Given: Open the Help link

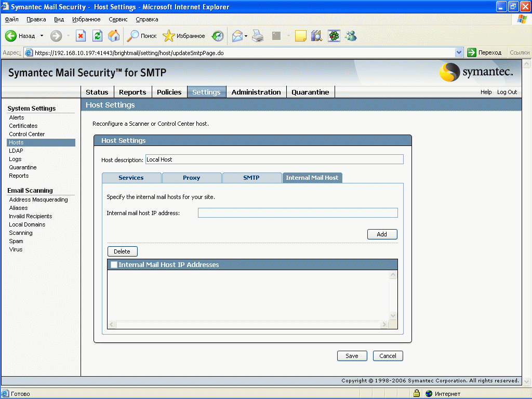Looking at the screenshot, I should coord(486,92).
